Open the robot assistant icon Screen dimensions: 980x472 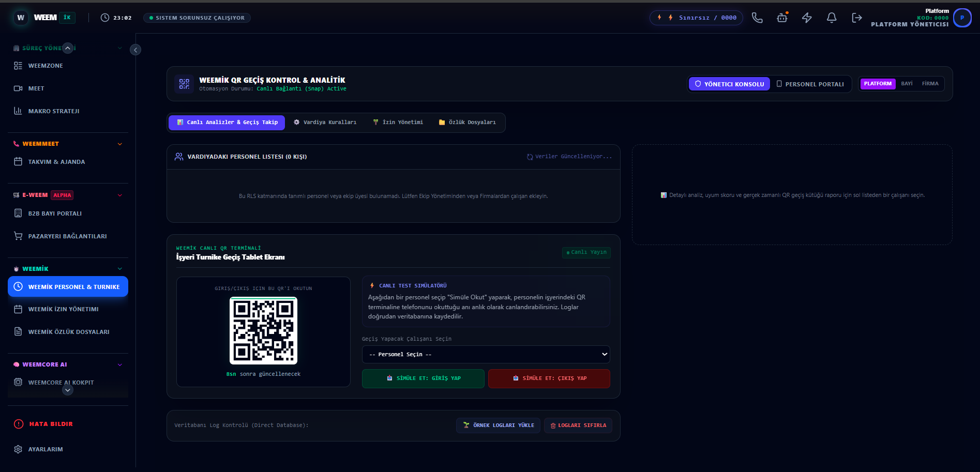point(782,18)
